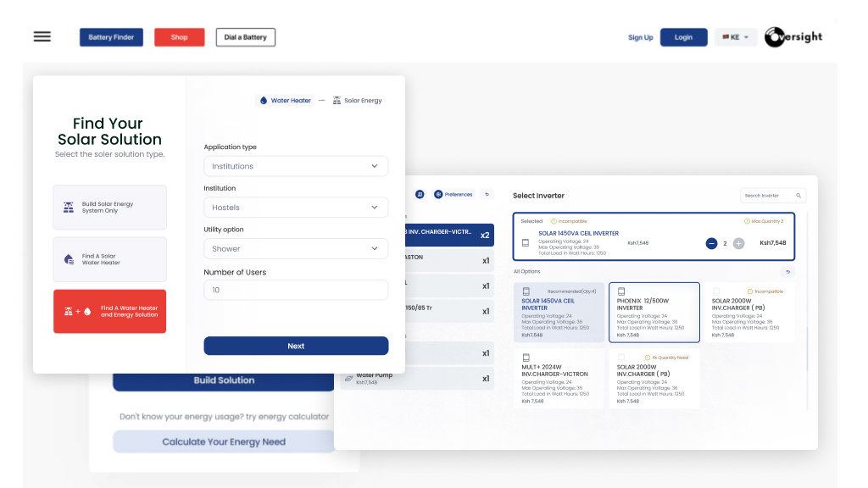The image size is (868, 488).
Task: Click inverter icon on MULT+ 2024W card
Action: (x=526, y=358)
